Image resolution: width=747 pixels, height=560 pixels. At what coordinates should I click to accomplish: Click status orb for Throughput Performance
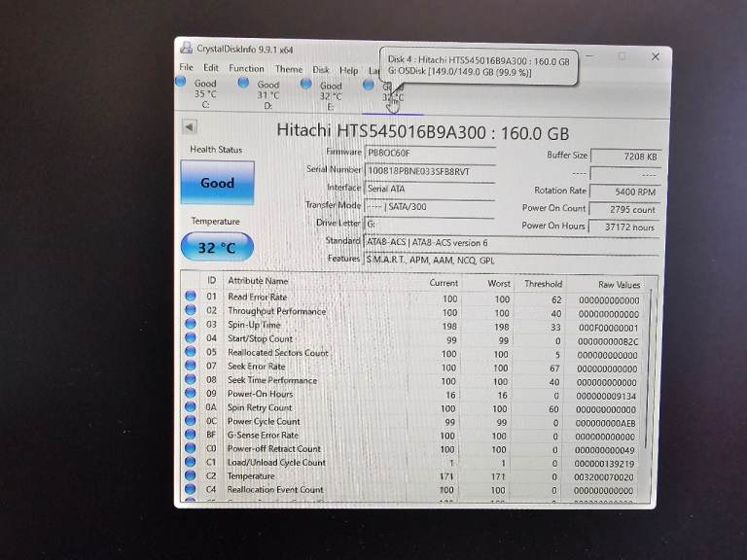pyautogui.click(x=191, y=309)
